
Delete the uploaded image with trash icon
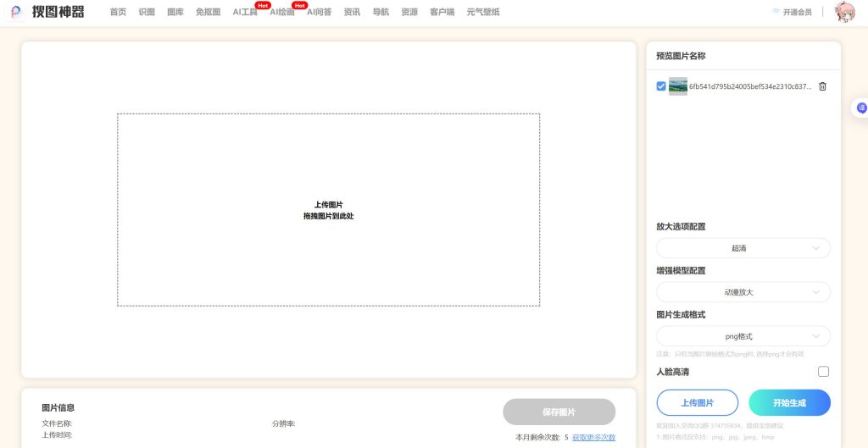pyautogui.click(x=822, y=86)
